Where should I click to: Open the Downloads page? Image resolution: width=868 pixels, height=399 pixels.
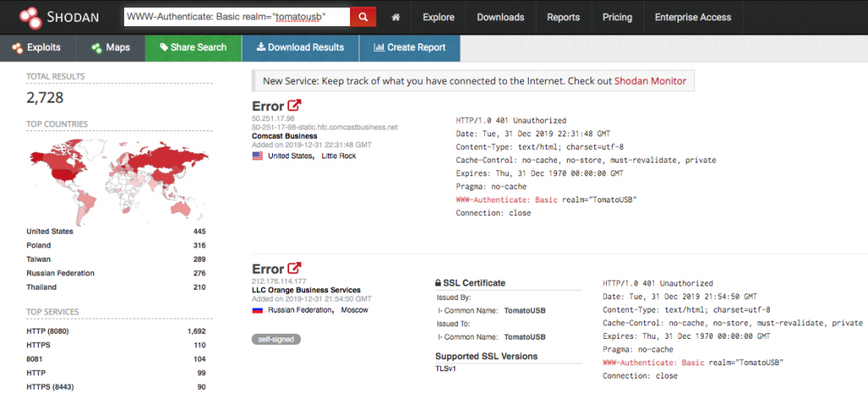click(x=500, y=17)
